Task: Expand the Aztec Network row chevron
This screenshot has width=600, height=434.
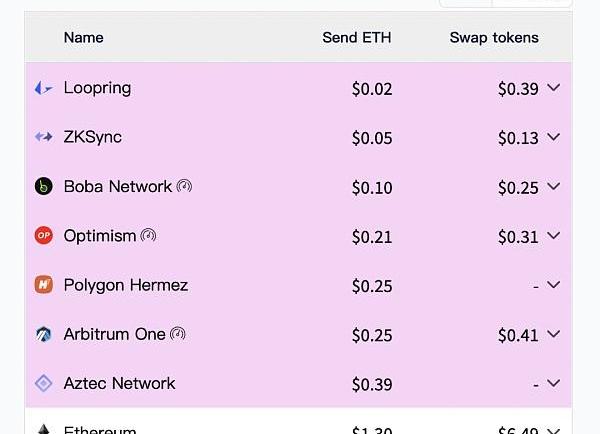Action: point(554,383)
